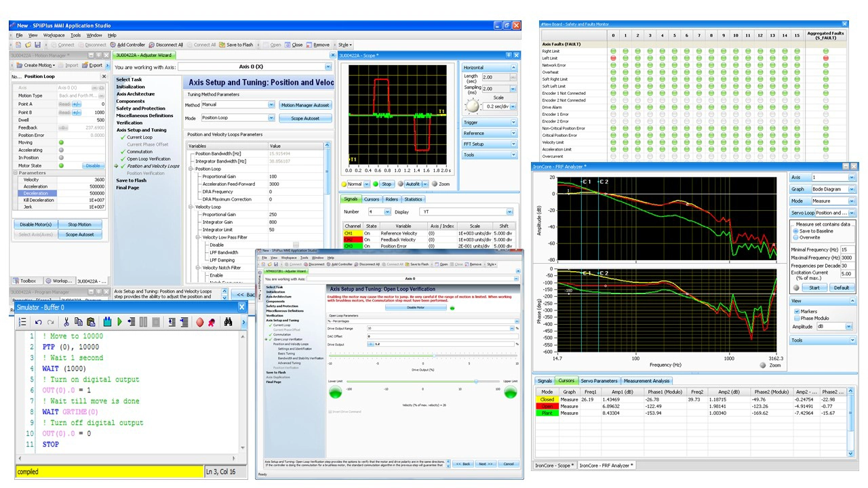The image size is (868, 488).
Task: Click the Redo arrow in Simulator toolbar
Action: pos(51,322)
